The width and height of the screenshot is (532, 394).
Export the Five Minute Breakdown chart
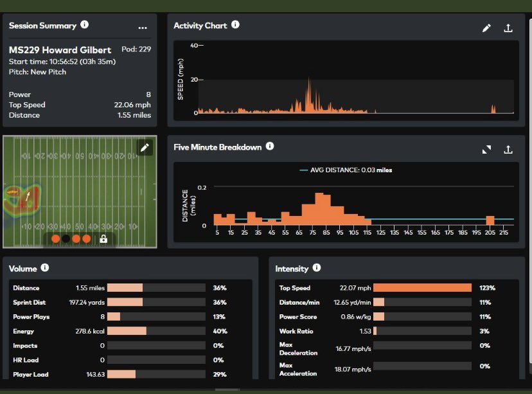tap(508, 149)
